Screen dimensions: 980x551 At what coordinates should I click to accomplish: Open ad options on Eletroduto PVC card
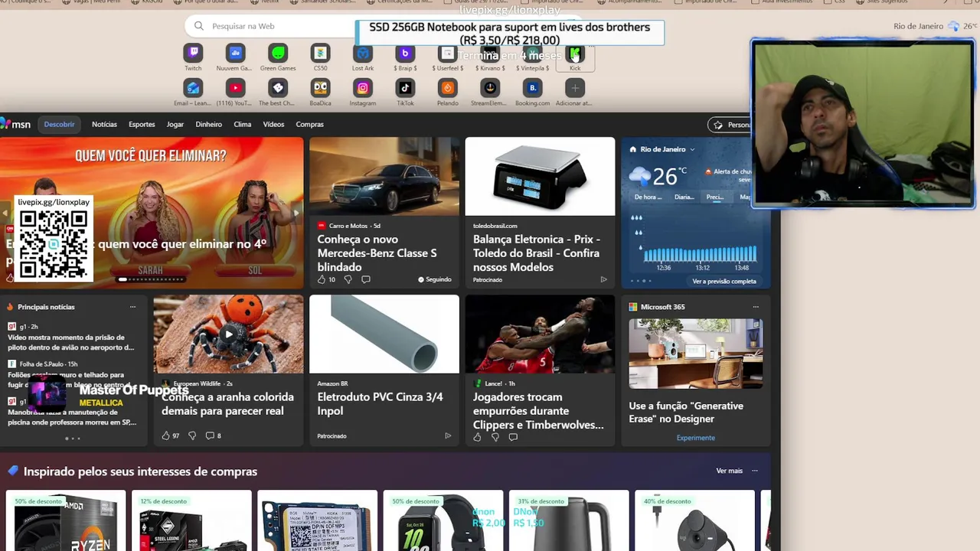(x=448, y=435)
